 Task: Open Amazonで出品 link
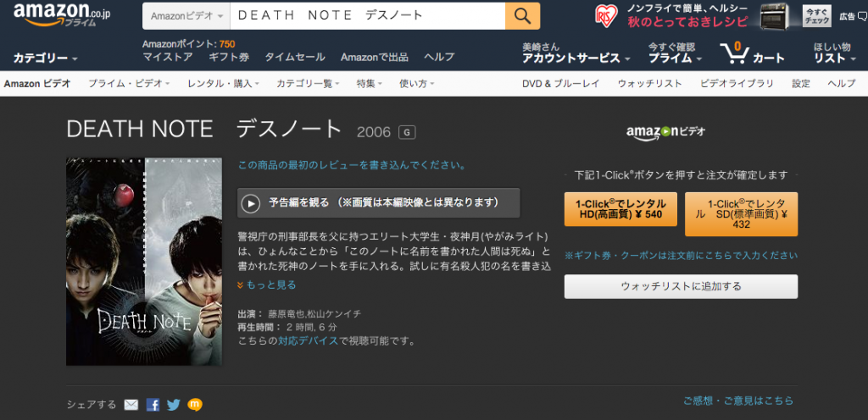374,57
